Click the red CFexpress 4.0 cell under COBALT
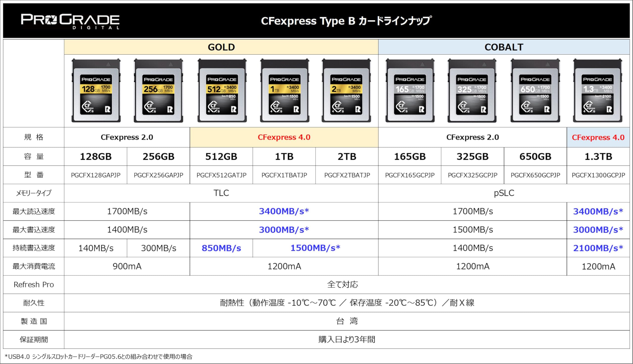The width and height of the screenshot is (633, 364). [598, 137]
